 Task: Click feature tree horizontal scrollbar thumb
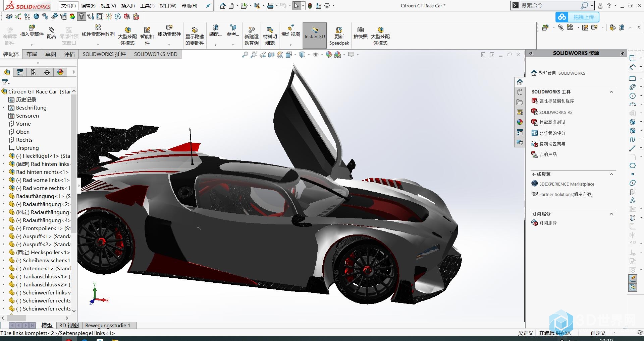[16, 318]
